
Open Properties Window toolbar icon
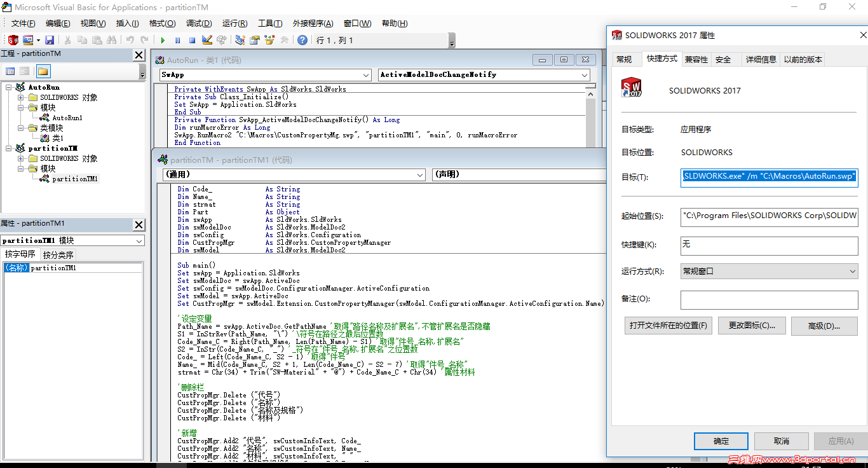click(x=254, y=40)
